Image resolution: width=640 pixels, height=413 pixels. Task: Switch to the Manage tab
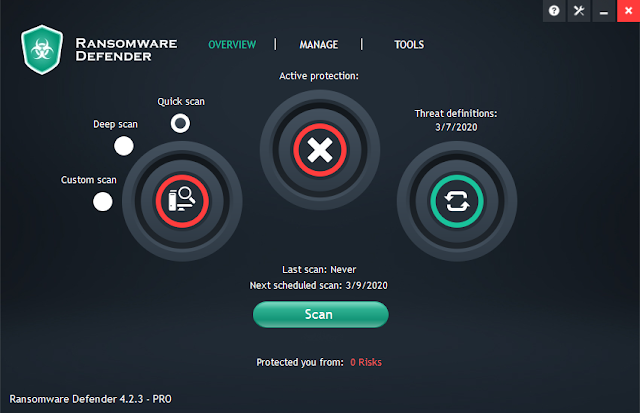[x=319, y=44]
